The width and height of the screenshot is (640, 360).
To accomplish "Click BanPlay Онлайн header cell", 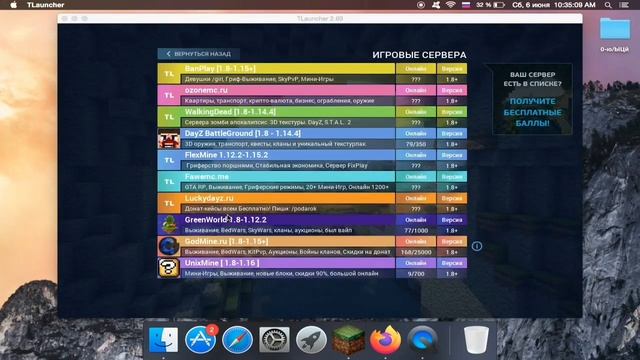I will (416, 69).
